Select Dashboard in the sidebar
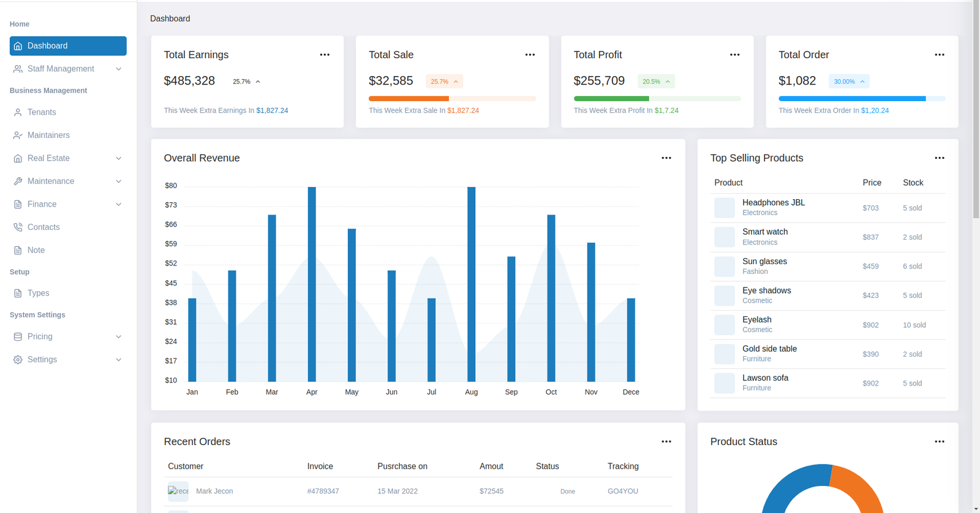980x513 pixels. (68, 46)
